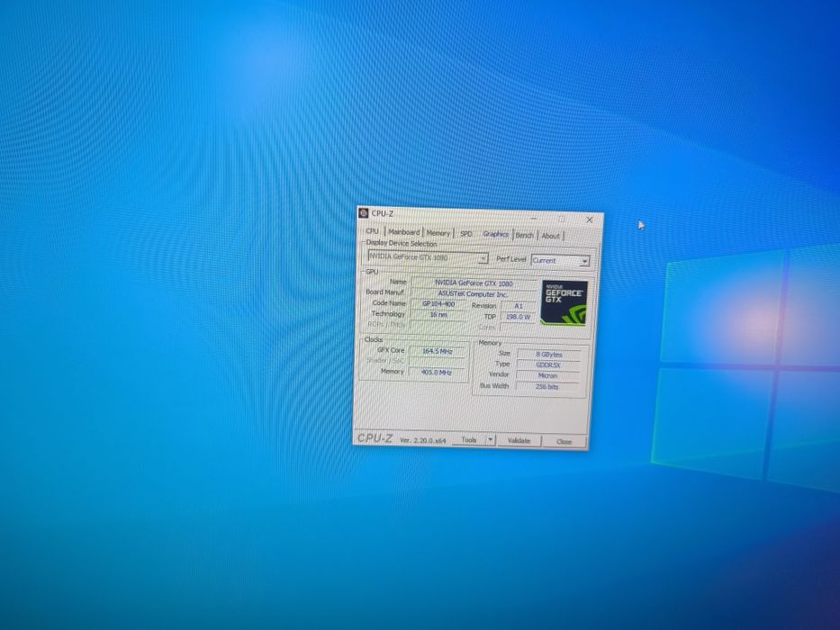The image size is (840, 630).
Task: Open the Tools dropdown arrow
Action: pos(490,440)
